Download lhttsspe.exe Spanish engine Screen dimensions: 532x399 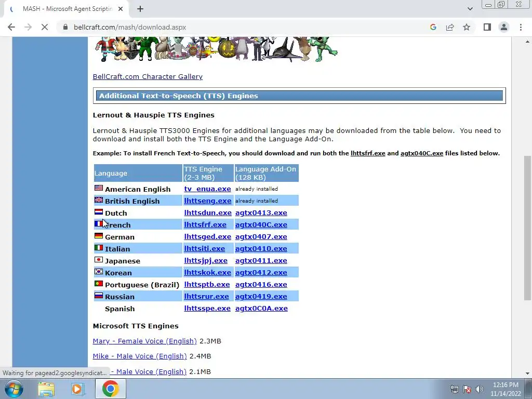click(207, 309)
